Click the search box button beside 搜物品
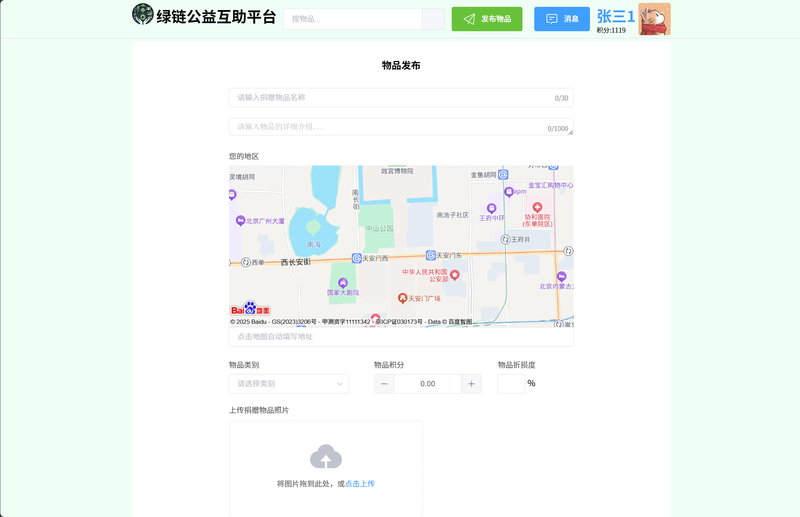 (433, 19)
